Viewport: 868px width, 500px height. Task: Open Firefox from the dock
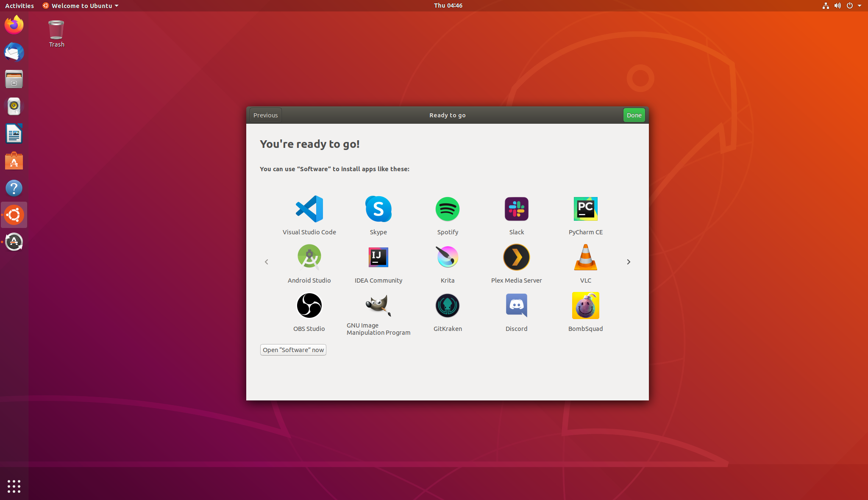pyautogui.click(x=14, y=25)
